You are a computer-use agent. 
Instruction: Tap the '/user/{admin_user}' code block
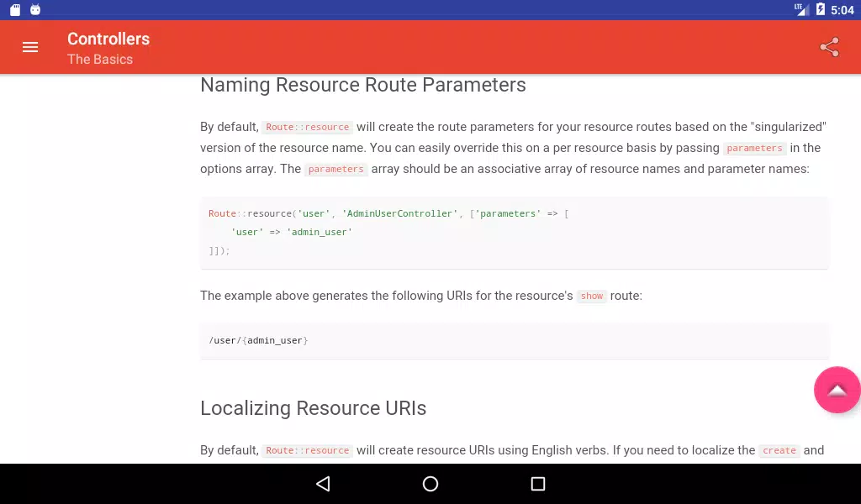tap(514, 340)
